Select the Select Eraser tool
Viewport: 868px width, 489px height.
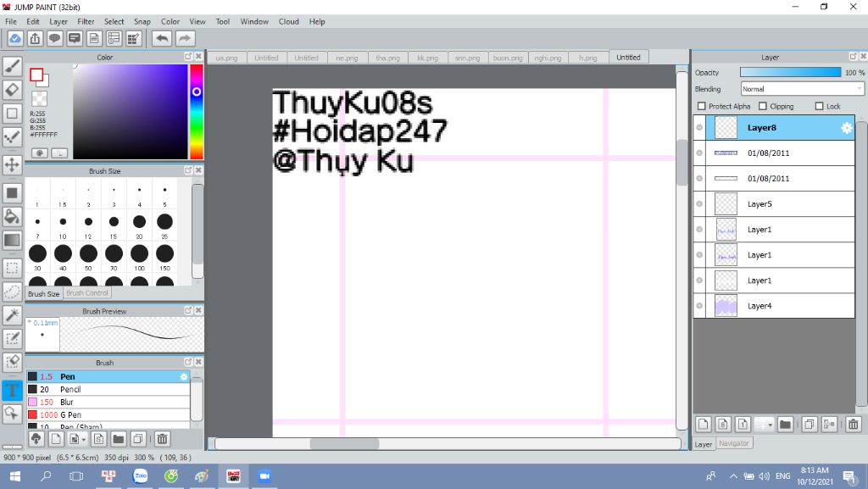pos(12,361)
